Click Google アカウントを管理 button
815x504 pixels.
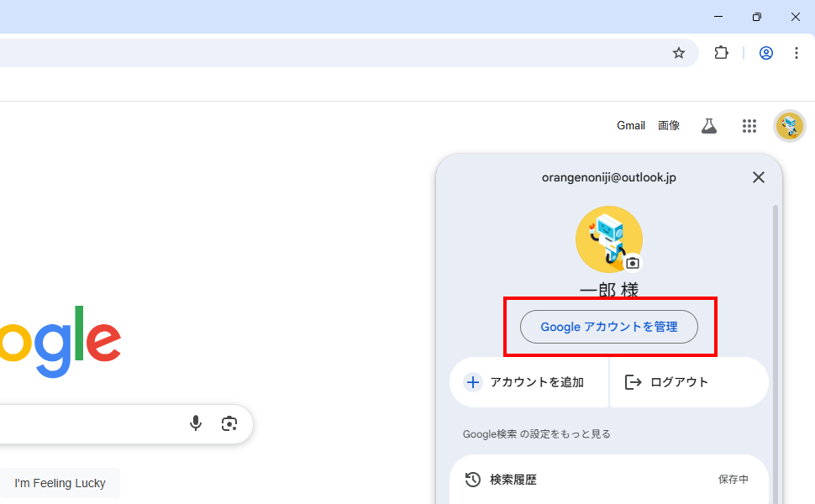[608, 327]
